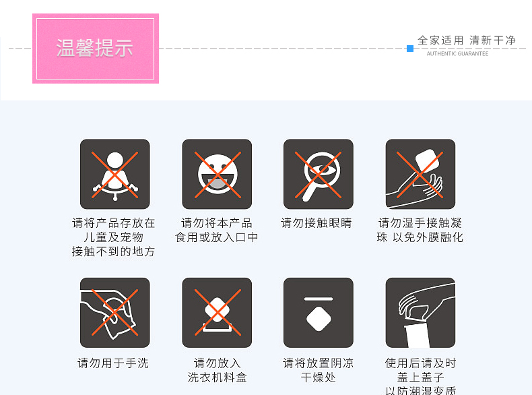
Task: Click the 儿童及宠物 storage warning caption
Action: click(x=113, y=237)
